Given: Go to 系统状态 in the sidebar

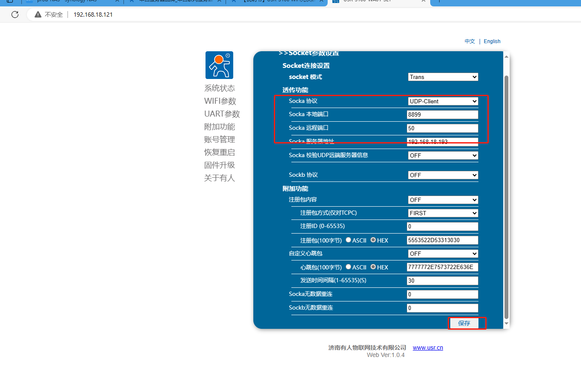Looking at the screenshot, I should [220, 88].
